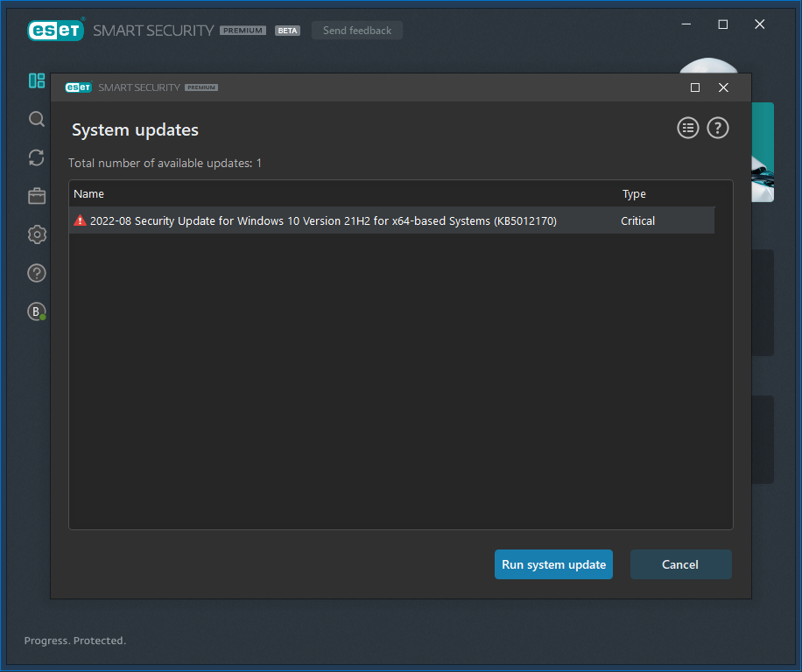Screen dimensions: 802x672
Task: Maximize the ESET main window
Action: 722,24
